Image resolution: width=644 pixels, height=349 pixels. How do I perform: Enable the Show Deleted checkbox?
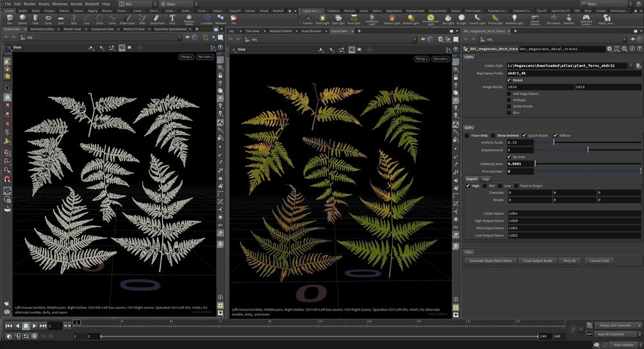point(493,136)
